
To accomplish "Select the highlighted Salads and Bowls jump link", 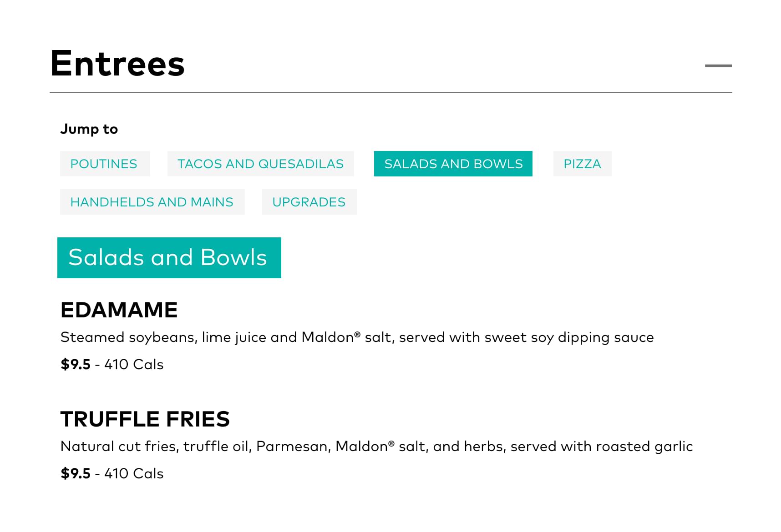I will point(453,164).
